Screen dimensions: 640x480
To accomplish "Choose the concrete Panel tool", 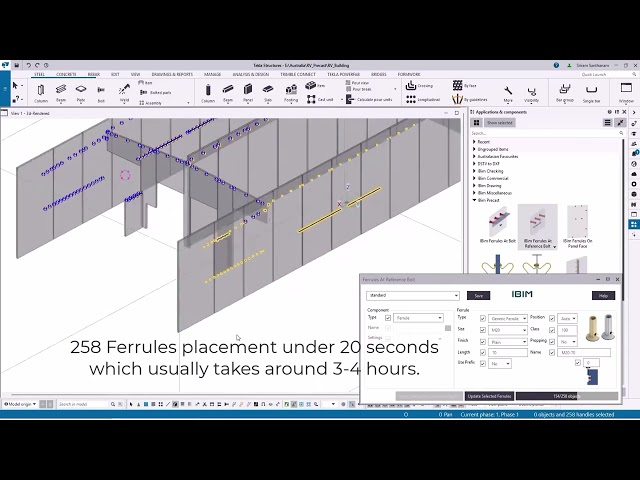I will coord(248,93).
